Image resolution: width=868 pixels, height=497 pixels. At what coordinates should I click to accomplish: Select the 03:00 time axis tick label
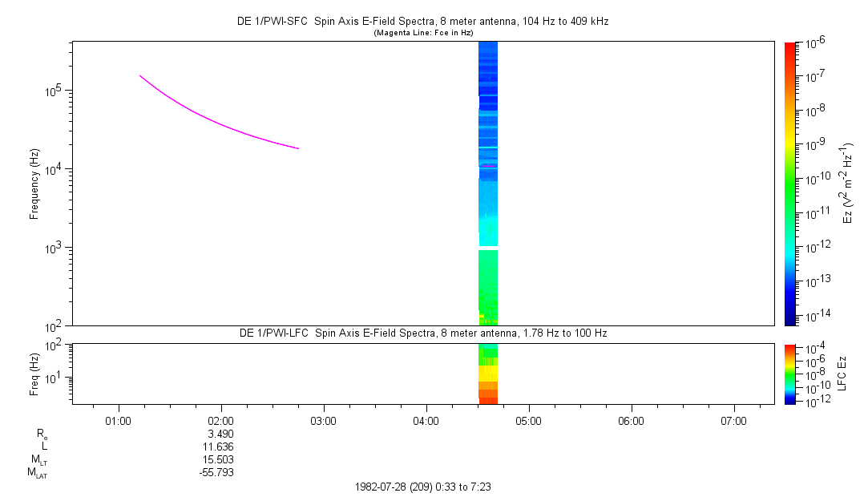coord(323,420)
